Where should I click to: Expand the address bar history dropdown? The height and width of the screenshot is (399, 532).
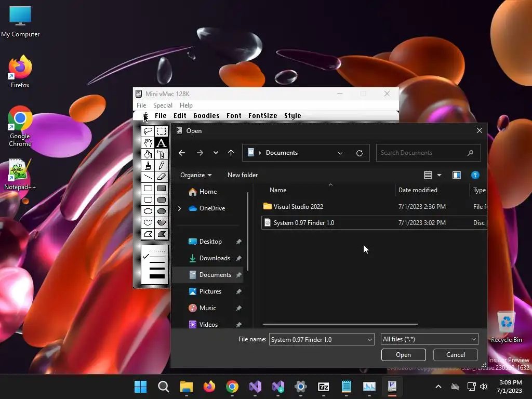[340, 153]
